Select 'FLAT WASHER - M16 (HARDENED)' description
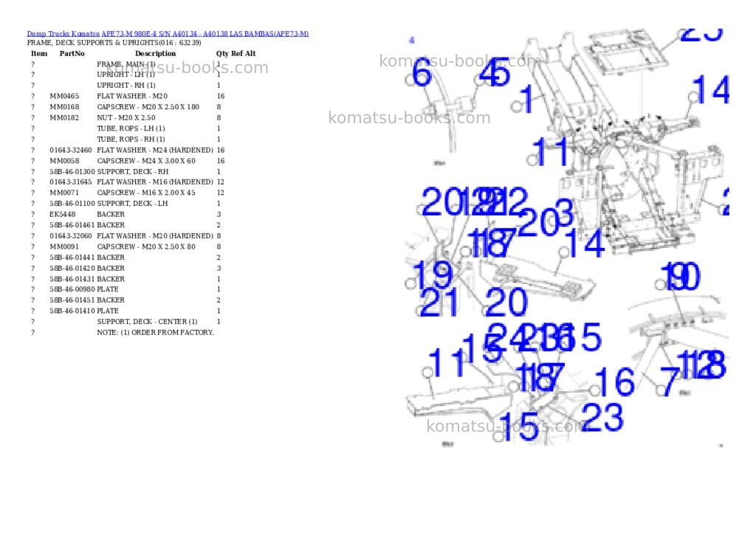The height and width of the screenshot is (535, 756). pos(155,182)
